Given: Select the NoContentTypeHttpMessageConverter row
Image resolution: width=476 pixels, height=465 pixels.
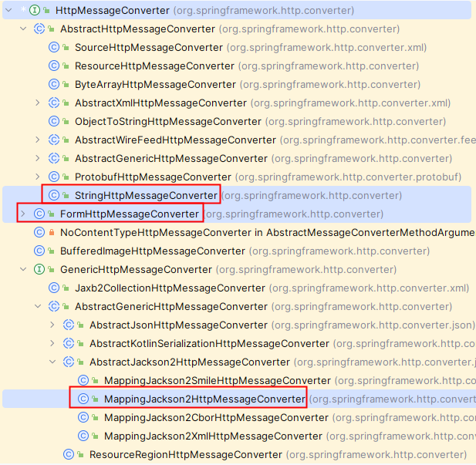Looking at the screenshot, I should pyautogui.click(x=237, y=233).
